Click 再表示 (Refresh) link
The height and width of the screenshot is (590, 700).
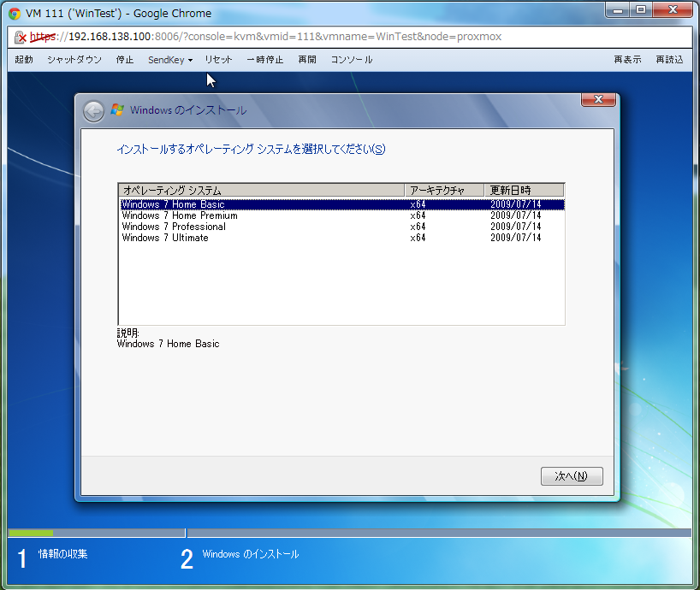pyautogui.click(x=627, y=60)
